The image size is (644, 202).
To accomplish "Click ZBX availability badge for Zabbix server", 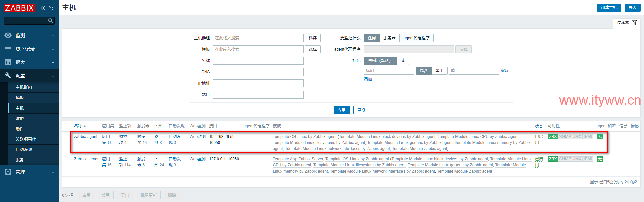I will [553, 159].
